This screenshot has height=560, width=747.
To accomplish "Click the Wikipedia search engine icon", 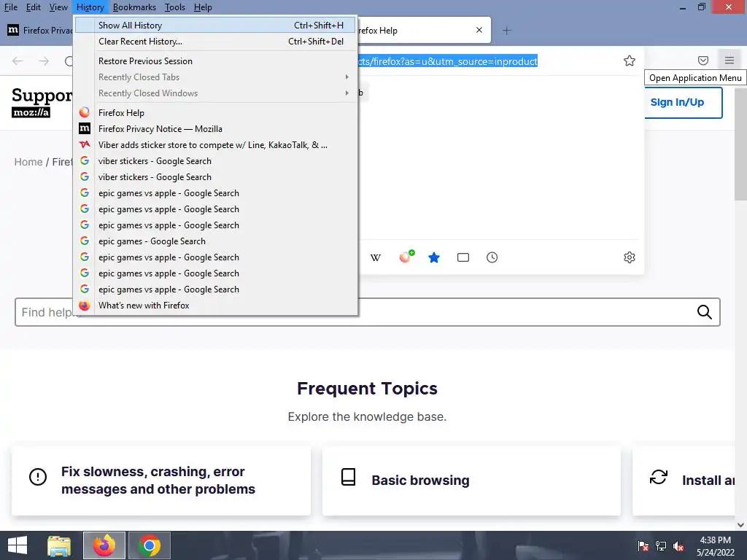I will pos(376,257).
